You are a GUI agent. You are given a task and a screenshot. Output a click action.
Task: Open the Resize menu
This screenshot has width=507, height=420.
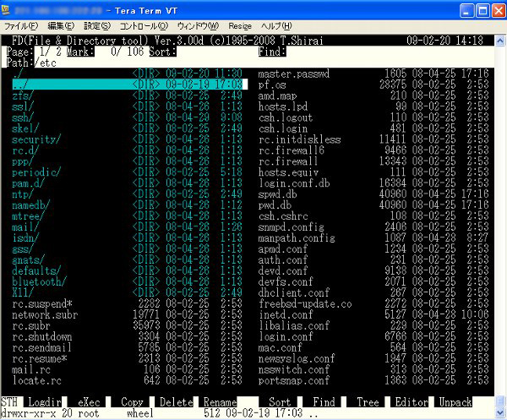tap(240, 26)
